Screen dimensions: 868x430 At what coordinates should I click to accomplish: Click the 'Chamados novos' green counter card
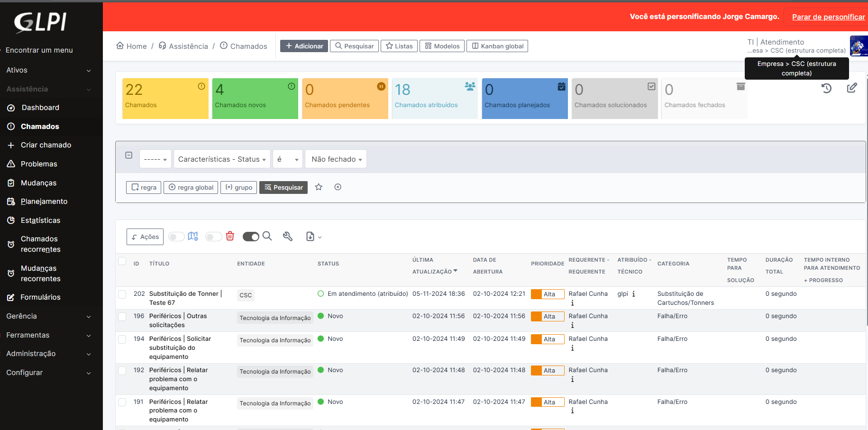(255, 98)
